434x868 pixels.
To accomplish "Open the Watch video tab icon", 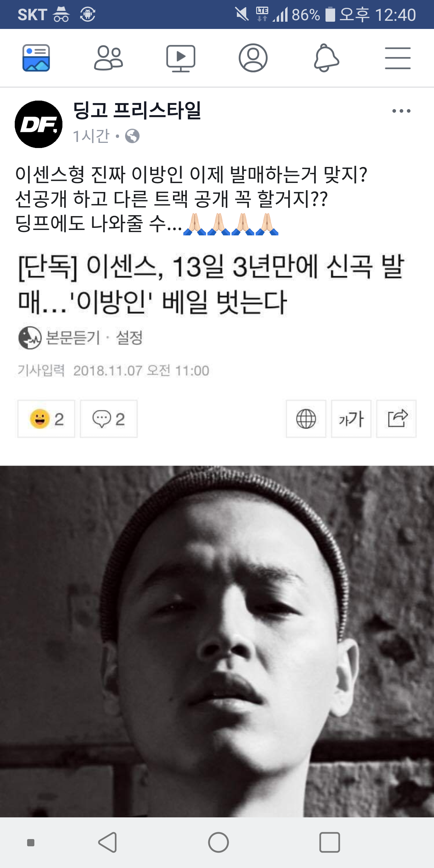I will pyautogui.click(x=181, y=58).
